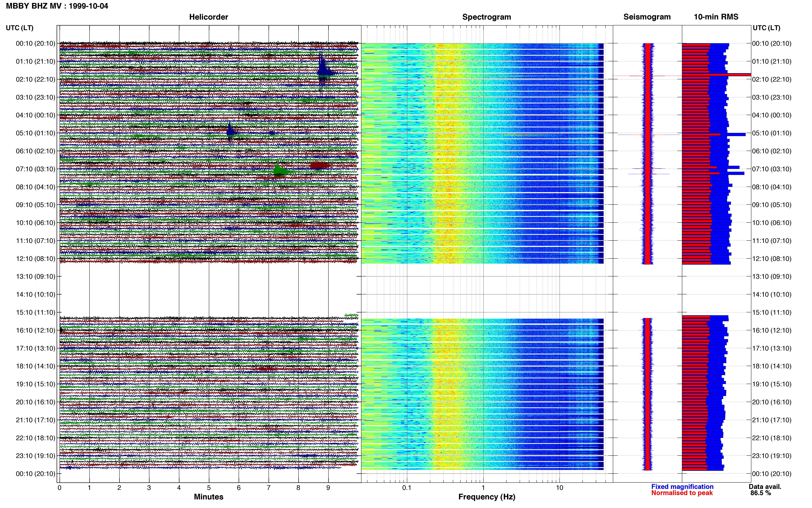Click the left-axis label '18:10 (14:10)'
Screen dimensions: 812x508
36,366
